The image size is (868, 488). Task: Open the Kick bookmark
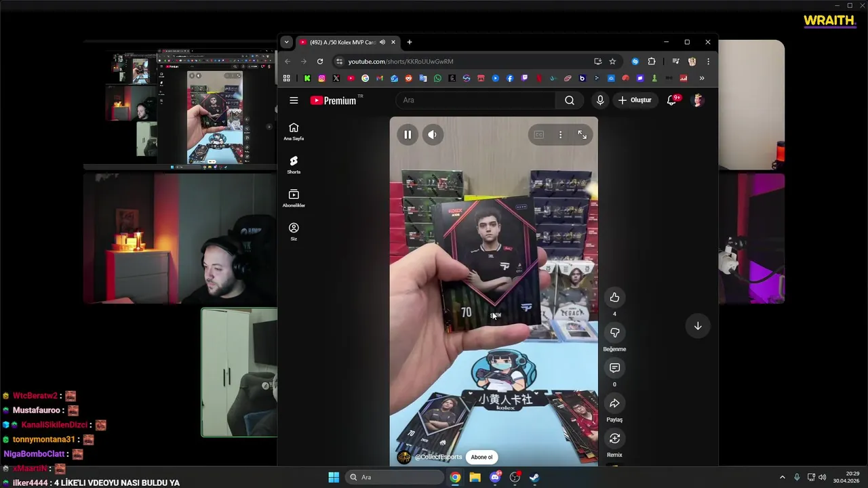[307, 79]
